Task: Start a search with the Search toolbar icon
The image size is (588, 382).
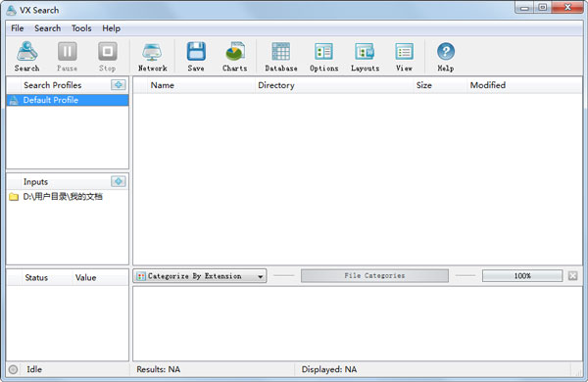Action: [x=27, y=56]
